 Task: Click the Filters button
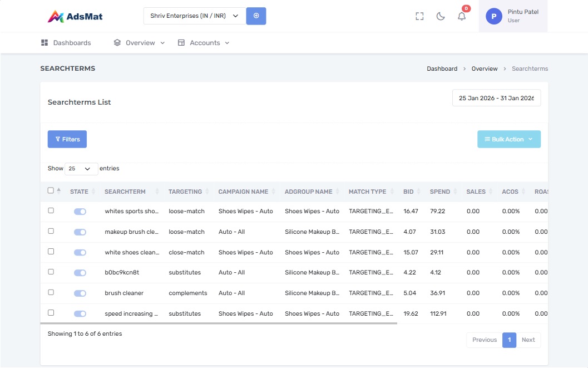(x=67, y=139)
